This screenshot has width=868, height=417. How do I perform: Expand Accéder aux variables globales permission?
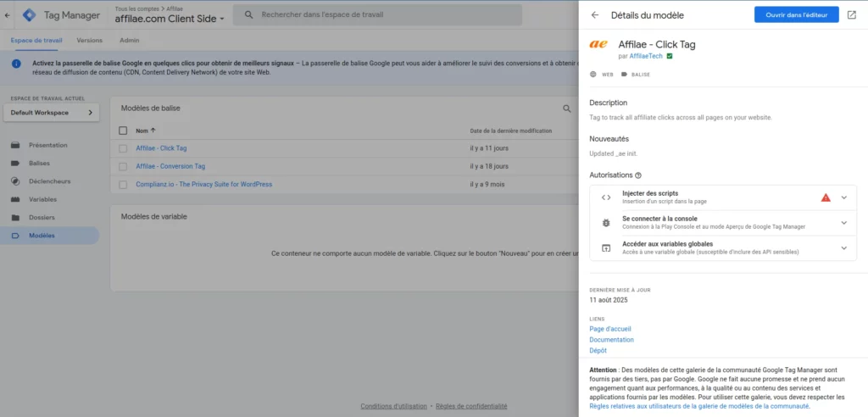pyautogui.click(x=843, y=247)
